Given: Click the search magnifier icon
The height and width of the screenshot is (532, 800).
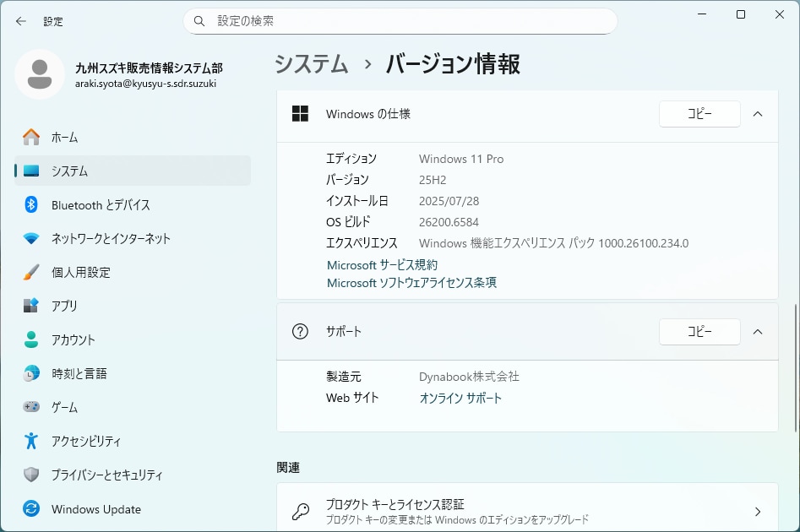Looking at the screenshot, I should point(199,21).
